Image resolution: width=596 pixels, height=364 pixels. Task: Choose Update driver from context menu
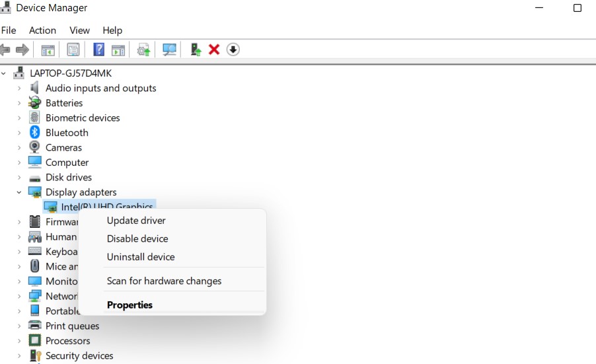pos(136,221)
